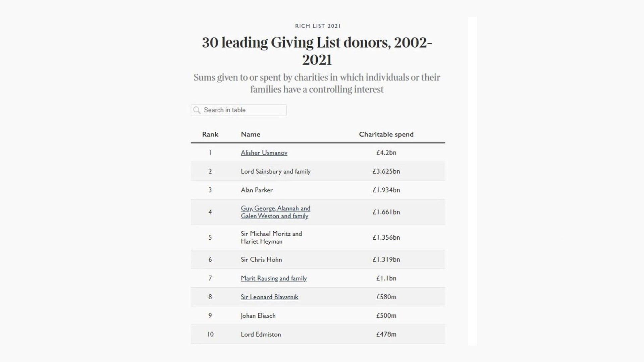Click the Johan Eliasch name cell
Image resolution: width=644 pixels, height=362 pixels.
point(258,316)
